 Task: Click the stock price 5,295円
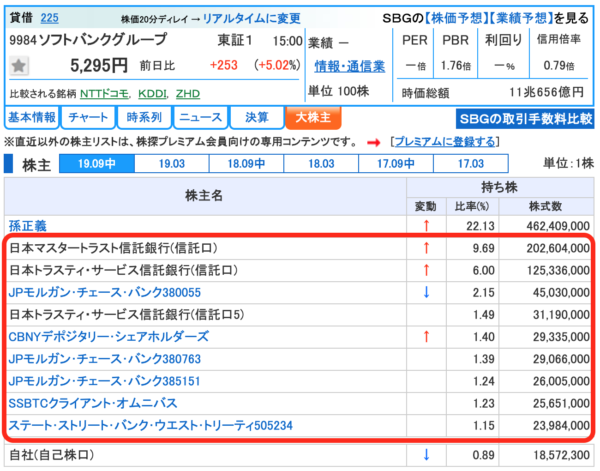pyautogui.click(x=99, y=65)
